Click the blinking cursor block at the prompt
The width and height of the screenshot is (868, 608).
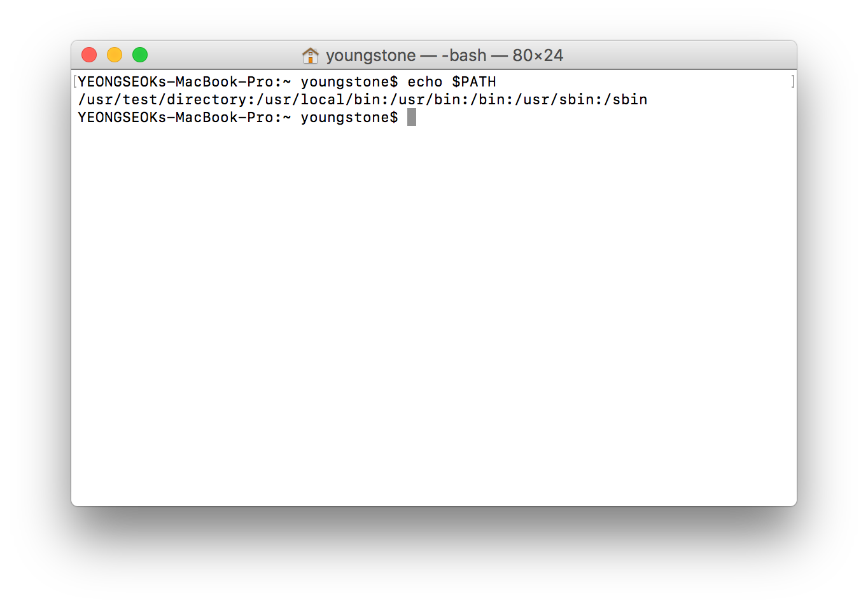point(412,117)
